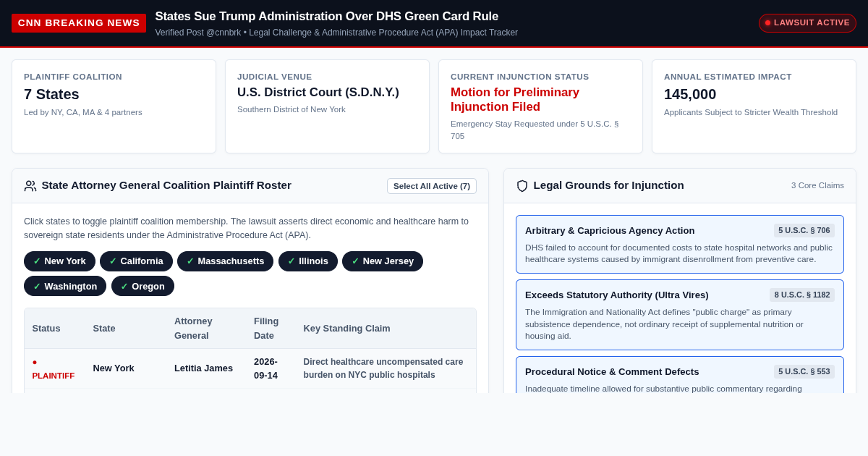This screenshot has width=868, height=456.
Task: Click the CNN Breaking News label
Action: (x=79, y=23)
